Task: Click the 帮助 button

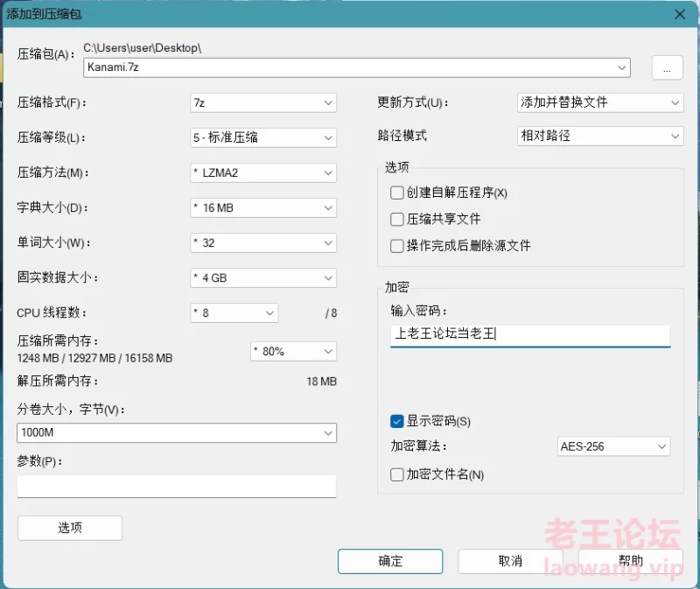Action: coord(631,561)
